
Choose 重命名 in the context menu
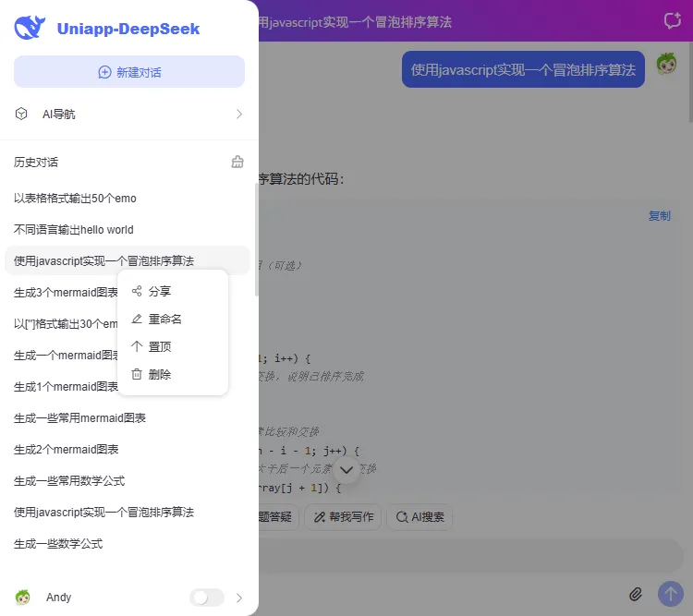click(173, 319)
